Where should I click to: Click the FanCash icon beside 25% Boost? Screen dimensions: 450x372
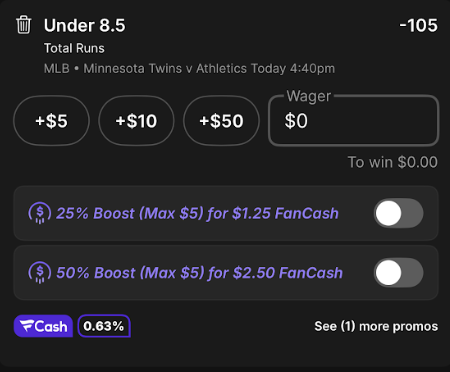point(40,213)
